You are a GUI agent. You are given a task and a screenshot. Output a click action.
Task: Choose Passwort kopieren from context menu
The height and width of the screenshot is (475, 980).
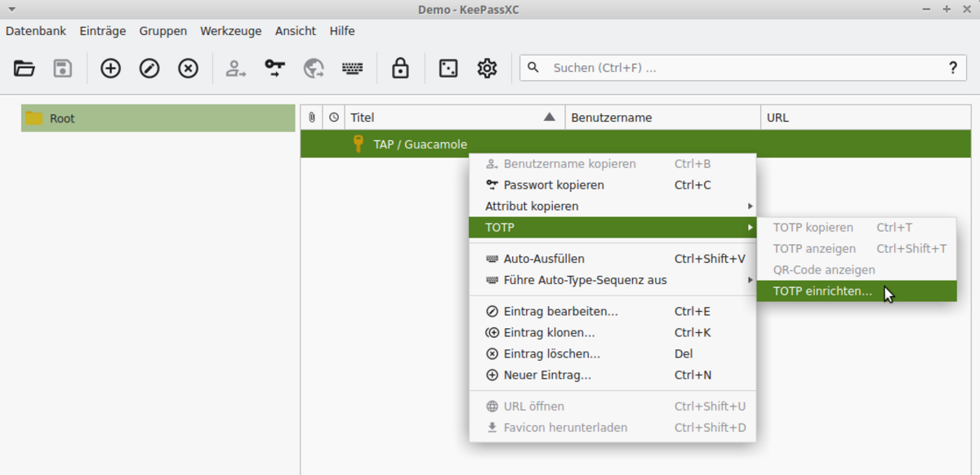click(x=554, y=185)
